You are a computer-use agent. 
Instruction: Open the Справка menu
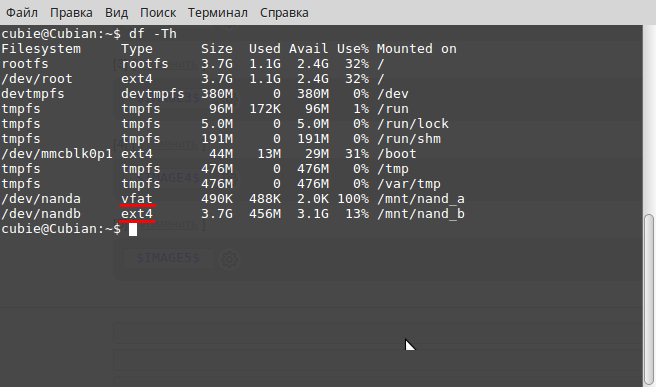coord(284,13)
